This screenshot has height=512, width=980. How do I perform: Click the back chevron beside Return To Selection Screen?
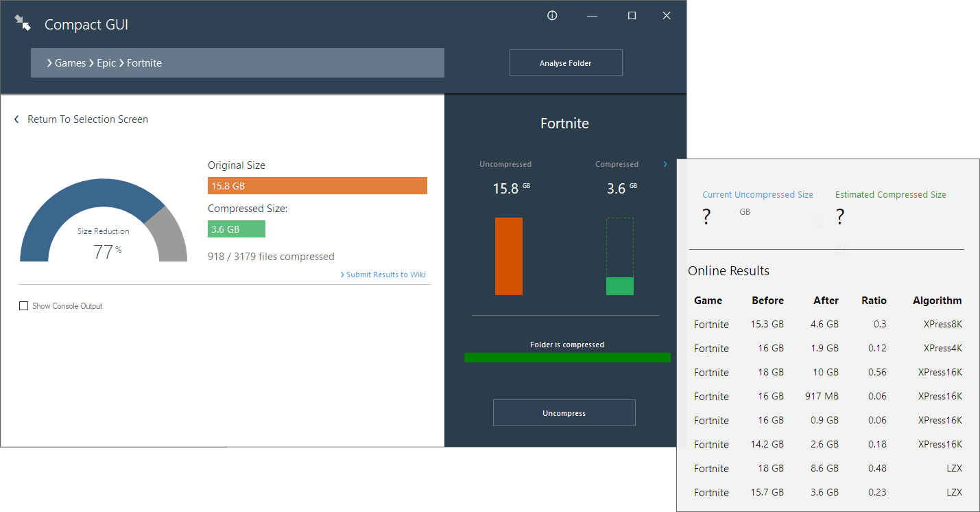16,119
